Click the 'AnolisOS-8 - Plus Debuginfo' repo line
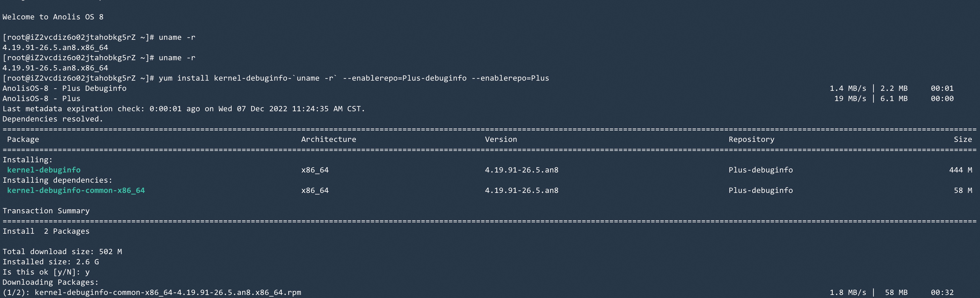Screen dimensions: 980x298 (x=64, y=89)
